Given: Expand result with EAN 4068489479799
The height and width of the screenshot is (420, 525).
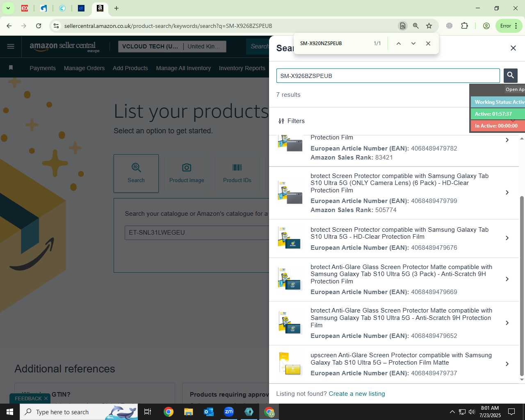Looking at the screenshot, I should (507, 192).
